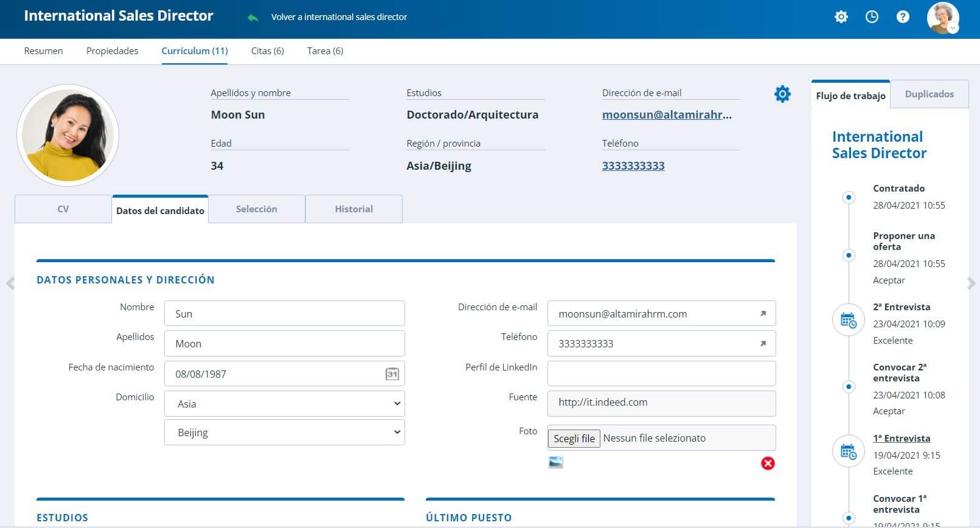The height and width of the screenshot is (528, 980).
Task: Select the Currículum (11) tab
Action: click(195, 51)
